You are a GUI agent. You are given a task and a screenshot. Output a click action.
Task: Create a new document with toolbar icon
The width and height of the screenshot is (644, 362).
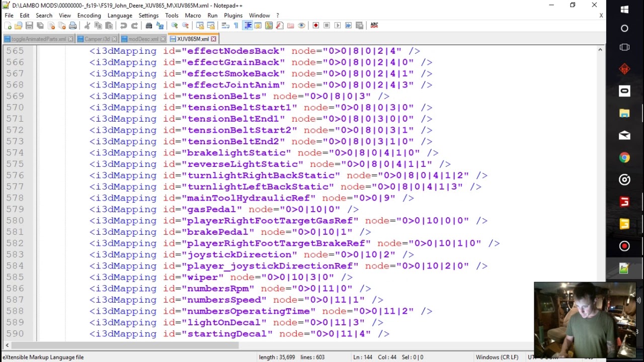click(8, 25)
